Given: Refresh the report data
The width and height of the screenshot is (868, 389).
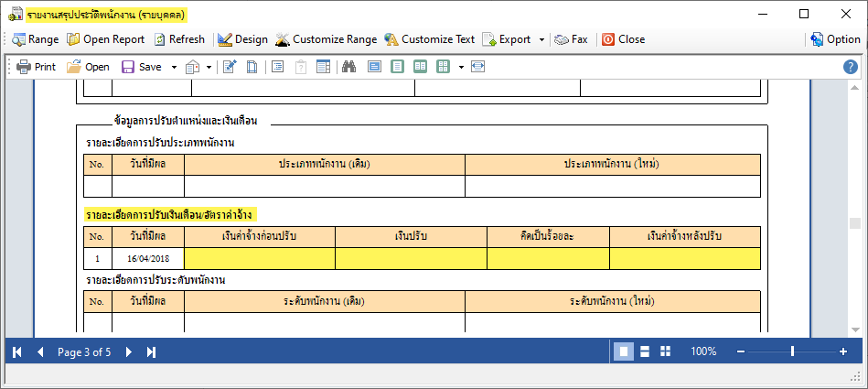Looking at the screenshot, I should click(x=179, y=39).
